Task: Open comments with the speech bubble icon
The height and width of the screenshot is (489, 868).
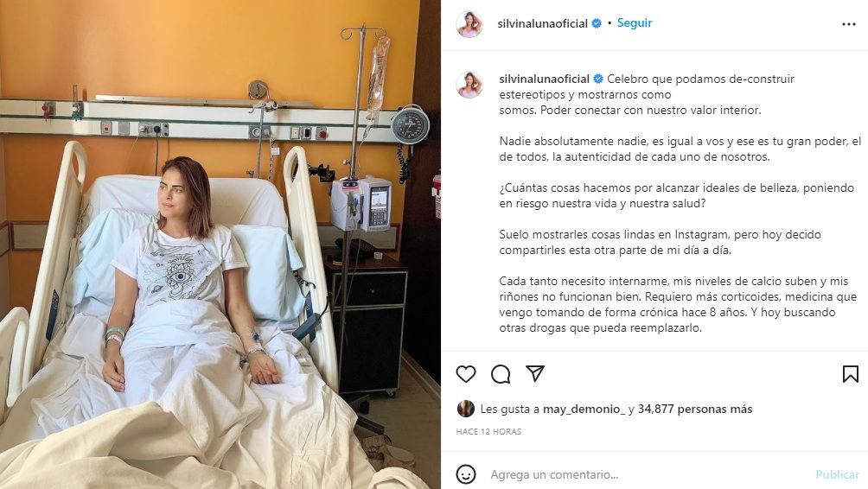Action: (501, 374)
